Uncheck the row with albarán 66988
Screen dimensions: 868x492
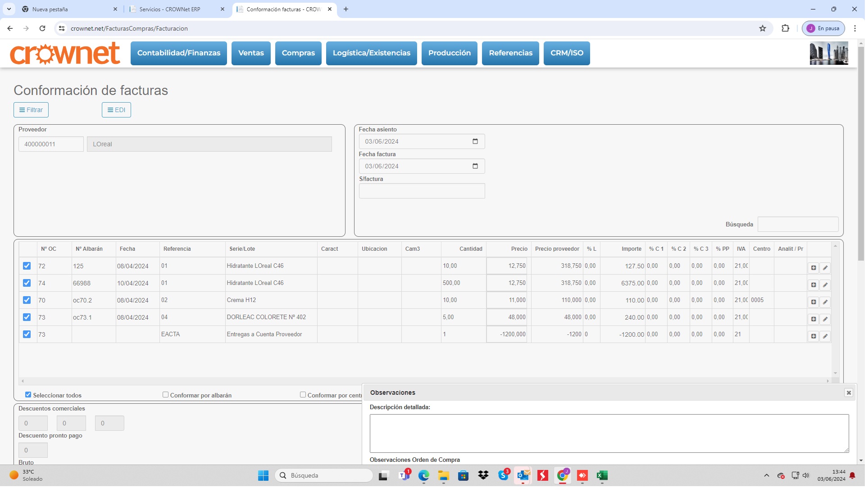pos(27,284)
